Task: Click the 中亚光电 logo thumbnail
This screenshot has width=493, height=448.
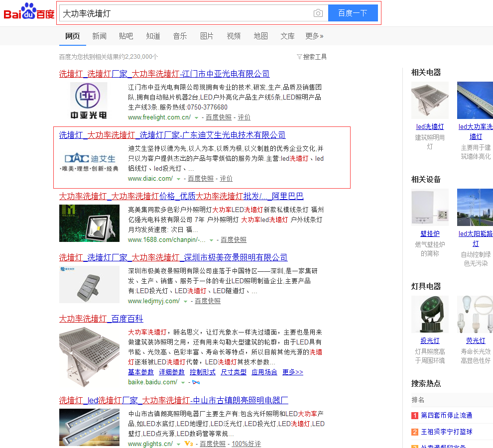Action: point(89,101)
